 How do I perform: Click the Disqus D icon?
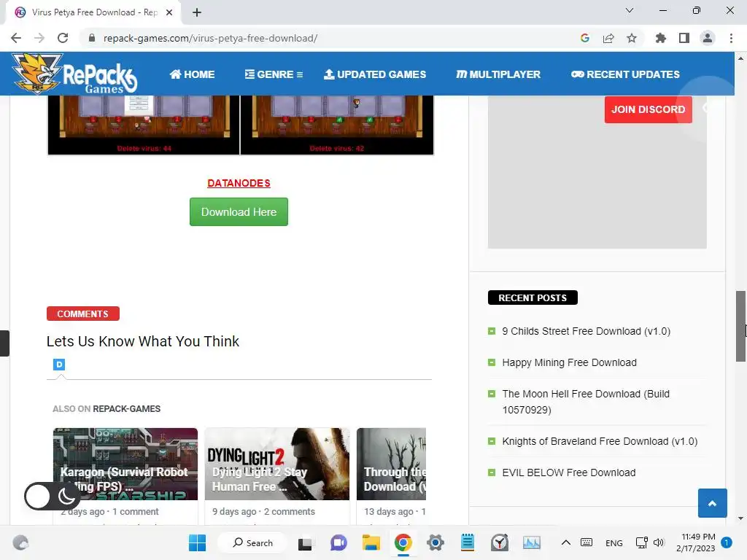click(x=59, y=365)
